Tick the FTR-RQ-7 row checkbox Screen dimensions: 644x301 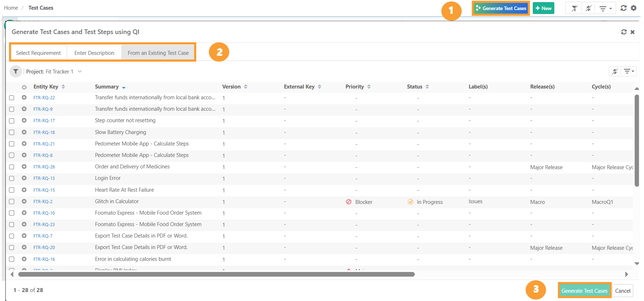point(11,236)
